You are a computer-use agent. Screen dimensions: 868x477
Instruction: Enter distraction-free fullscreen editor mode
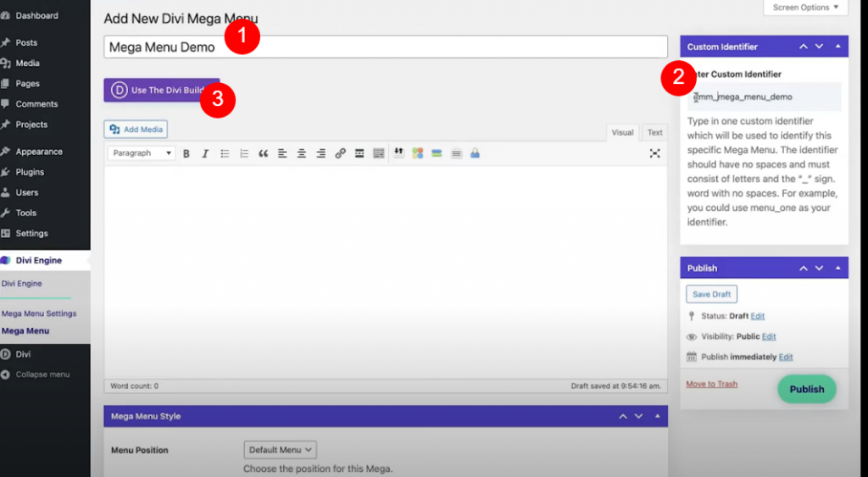pyautogui.click(x=655, y=153)
